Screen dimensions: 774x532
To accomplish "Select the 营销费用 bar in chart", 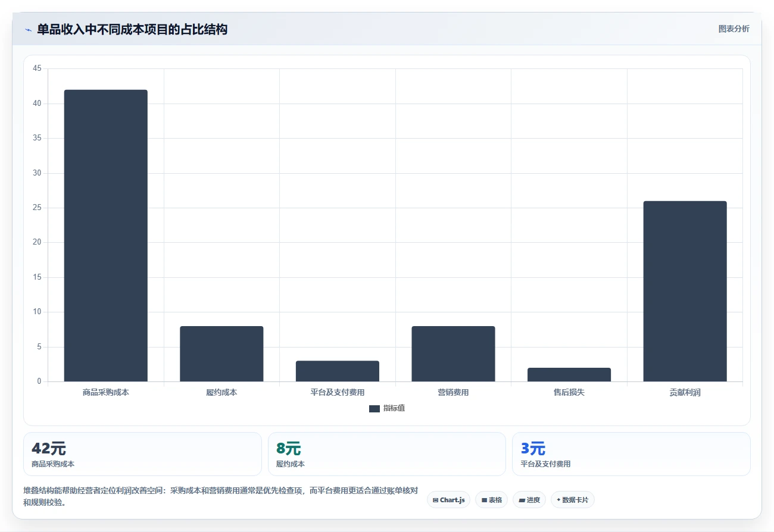I will (x=453, y=353).
